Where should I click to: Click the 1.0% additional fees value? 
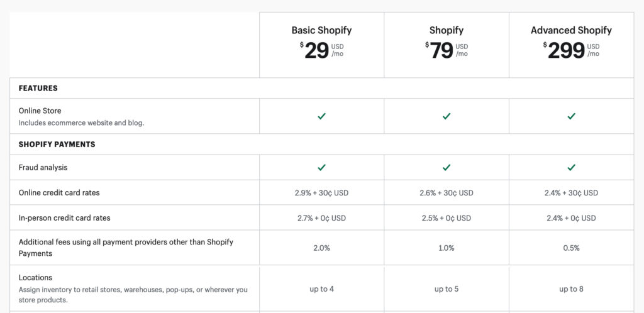[447, 248]
